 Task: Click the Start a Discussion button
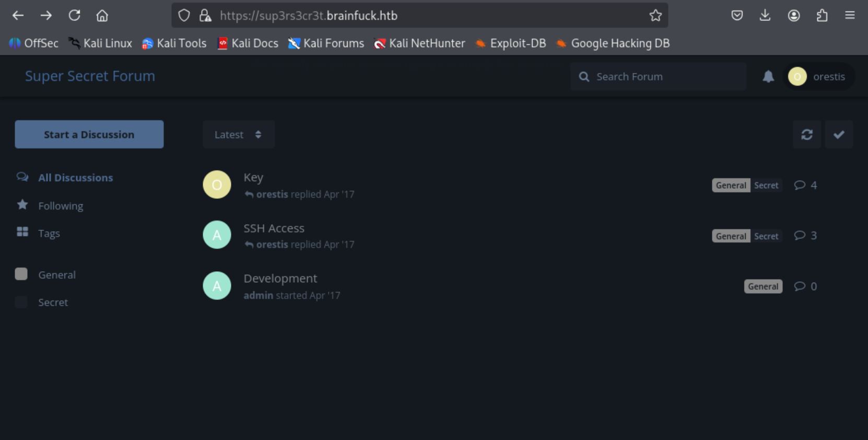pyautogui.click(x=89, y=135)
